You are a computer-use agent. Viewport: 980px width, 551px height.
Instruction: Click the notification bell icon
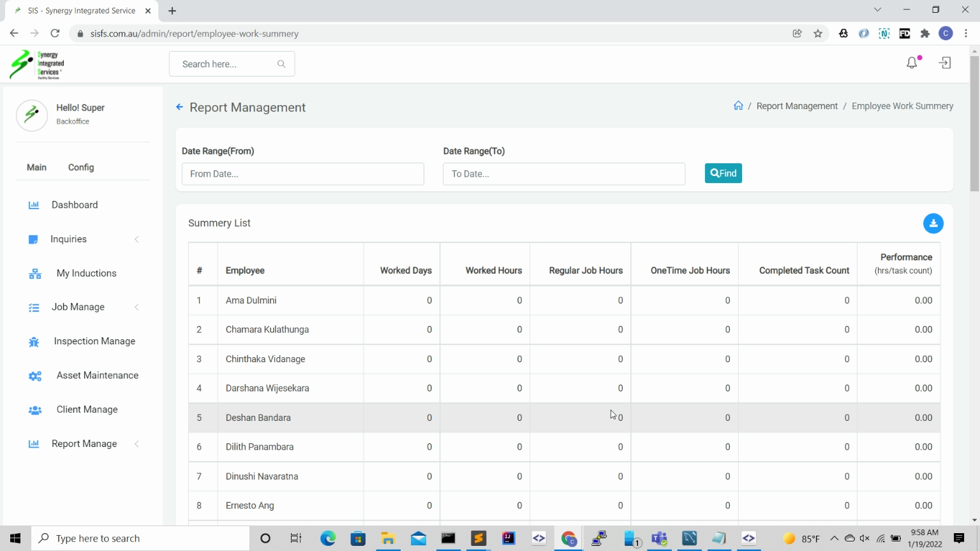[x=912, y=62]
